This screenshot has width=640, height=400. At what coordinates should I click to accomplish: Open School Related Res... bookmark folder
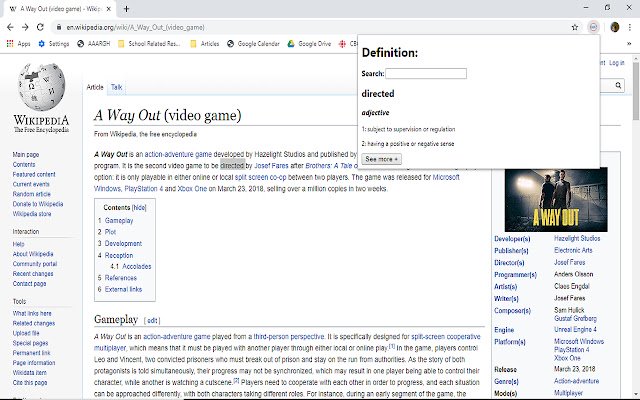[149, 44]
